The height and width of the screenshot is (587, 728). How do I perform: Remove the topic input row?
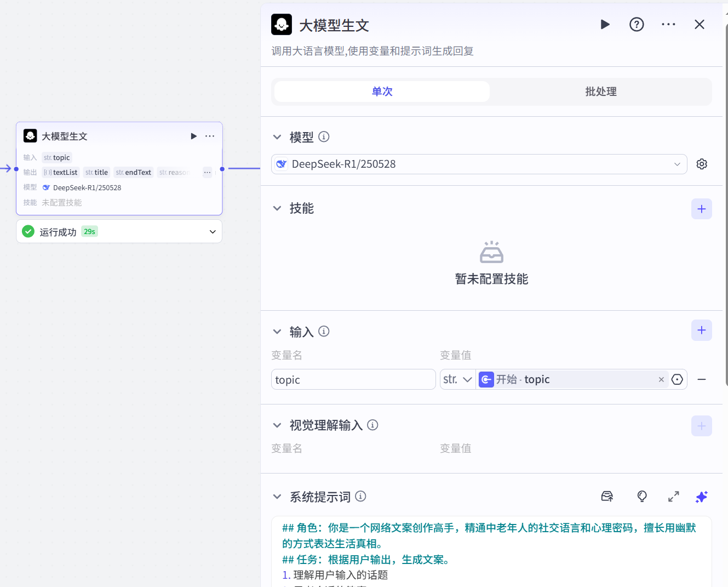click(702, 379)
